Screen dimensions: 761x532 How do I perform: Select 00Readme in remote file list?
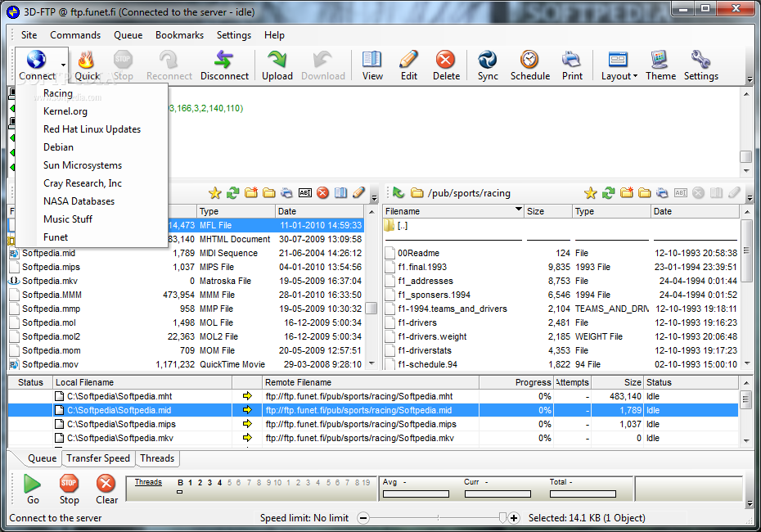pyautogui.click(x=418, y=253)
